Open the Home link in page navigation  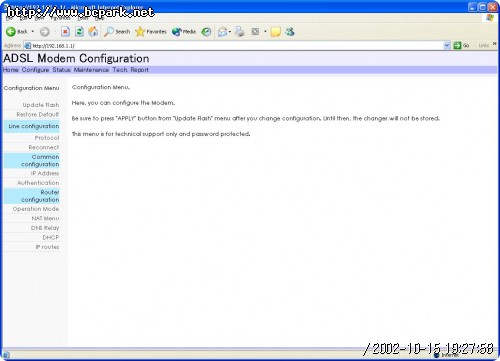pyautogui.click(x=11, y=70)
